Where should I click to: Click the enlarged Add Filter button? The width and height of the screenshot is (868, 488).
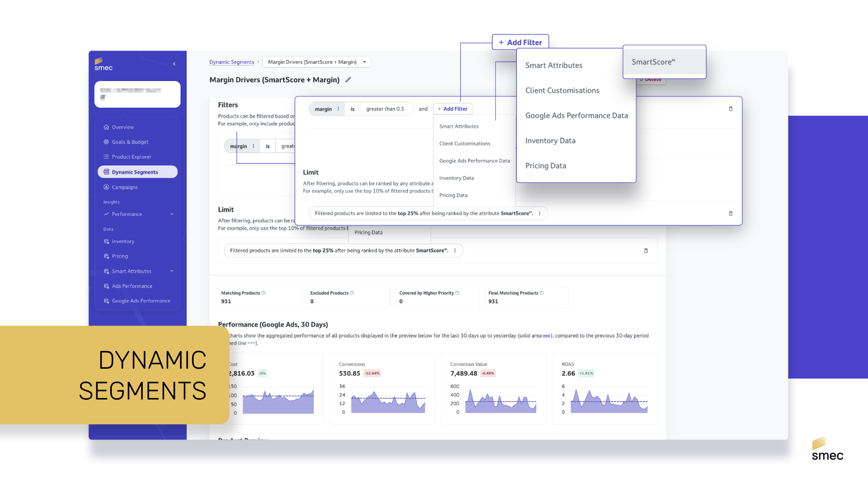pyautogui.click(x=520, y=43)
